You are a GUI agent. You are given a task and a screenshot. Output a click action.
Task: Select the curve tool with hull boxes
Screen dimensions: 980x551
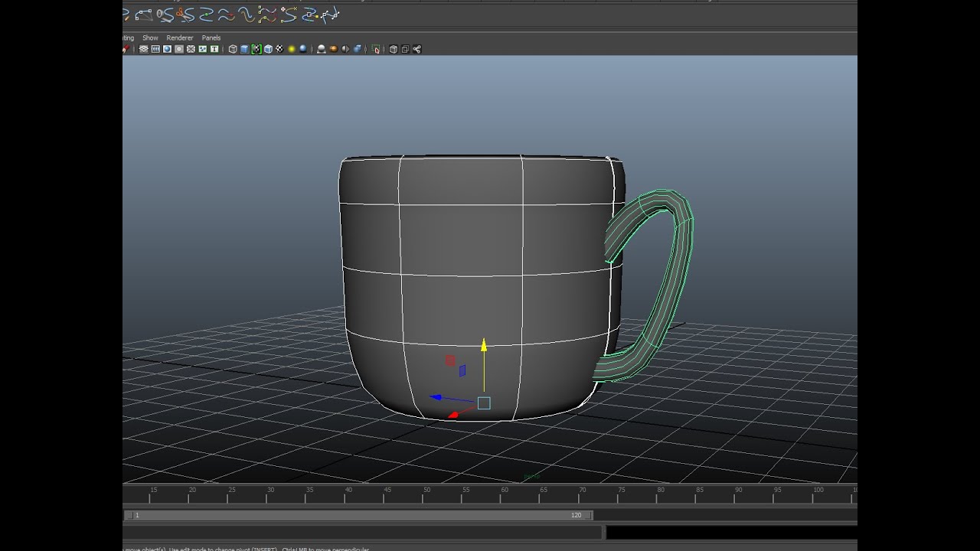tap(144, 15)
